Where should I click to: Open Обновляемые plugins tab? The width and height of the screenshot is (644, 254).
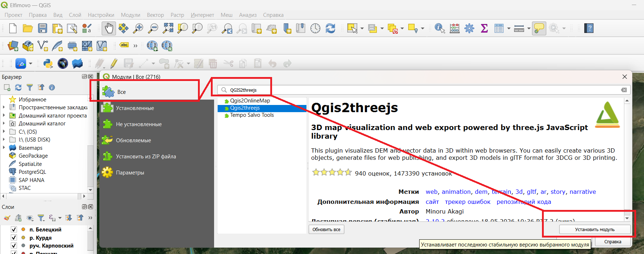pyautogui.click(x=156, y=140)
